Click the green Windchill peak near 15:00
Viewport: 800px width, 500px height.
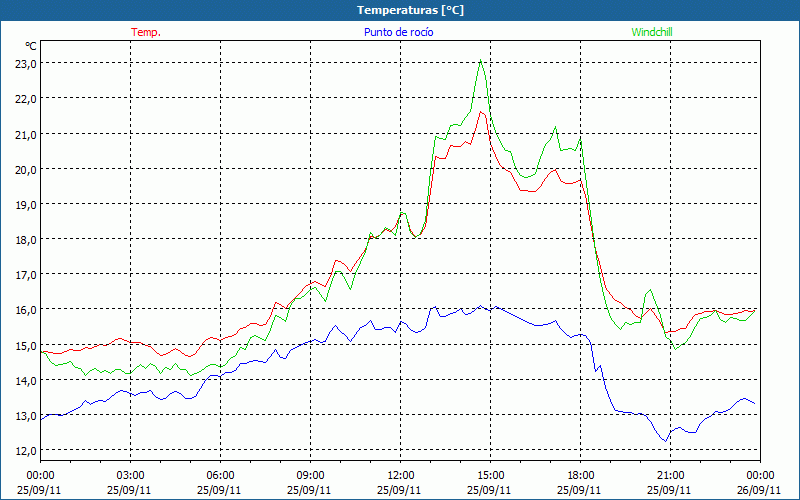point(481,60)
